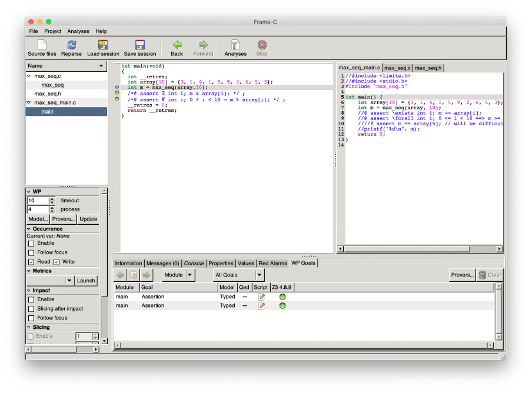This screenshot has height=393, width=532.
Task: Collapse the Occurrence panel section
Action: (x=29, y=229)
